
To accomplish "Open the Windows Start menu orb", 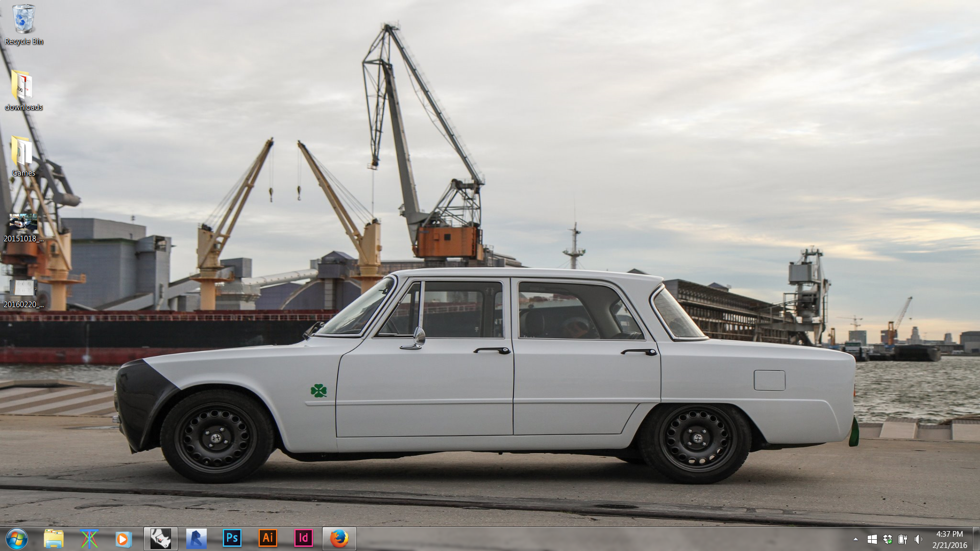I will (16, 539).
